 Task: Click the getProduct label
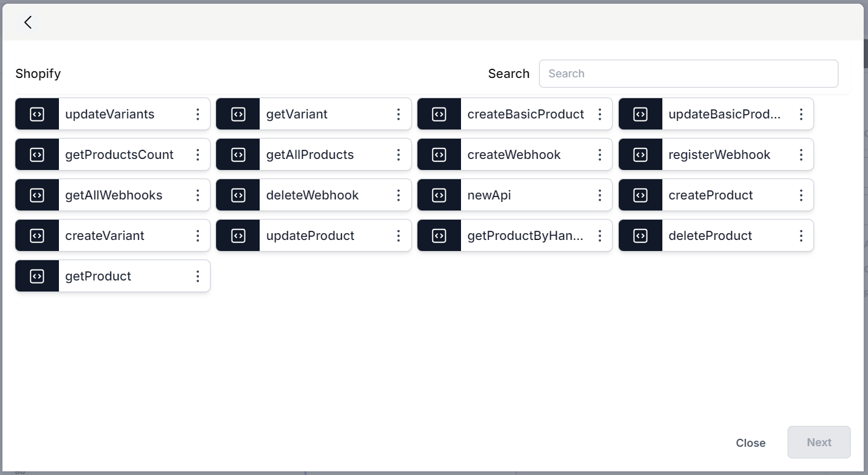click(98, 276)
